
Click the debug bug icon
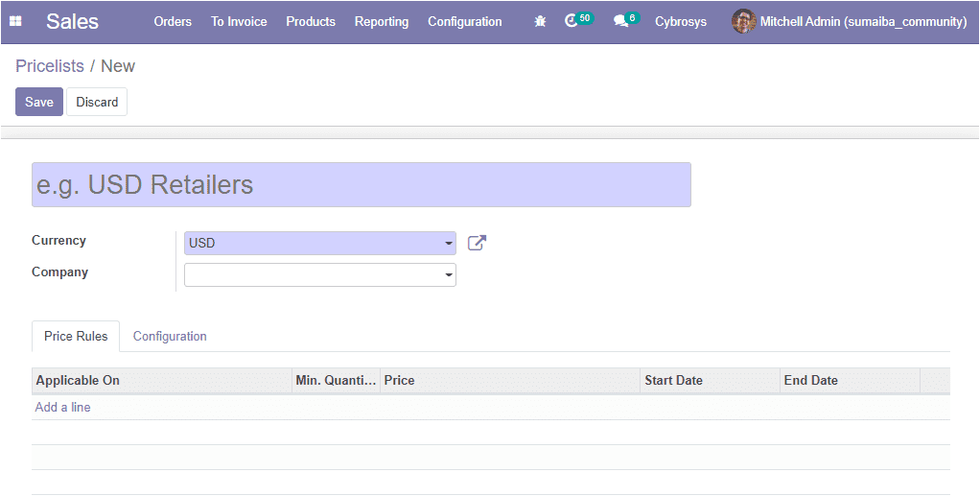pos(541,22)
